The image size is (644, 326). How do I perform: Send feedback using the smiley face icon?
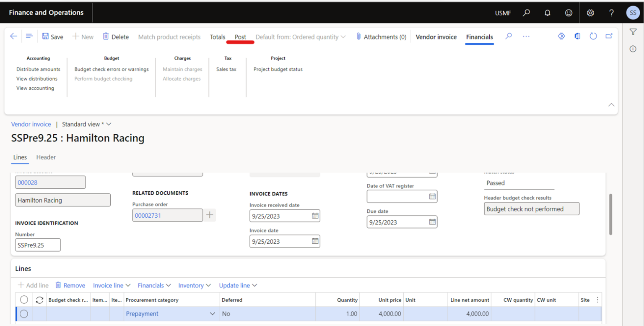(569, 13)
